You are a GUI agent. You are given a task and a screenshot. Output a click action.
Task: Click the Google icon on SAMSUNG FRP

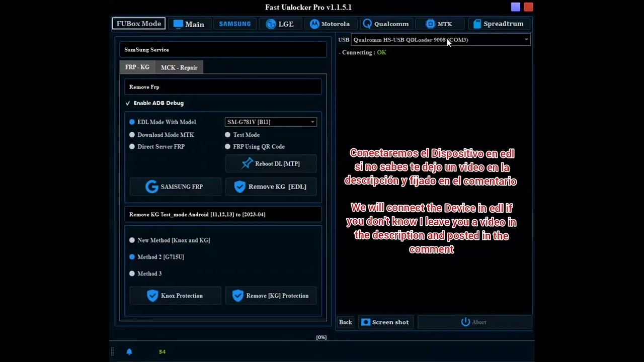coord(151,187)
